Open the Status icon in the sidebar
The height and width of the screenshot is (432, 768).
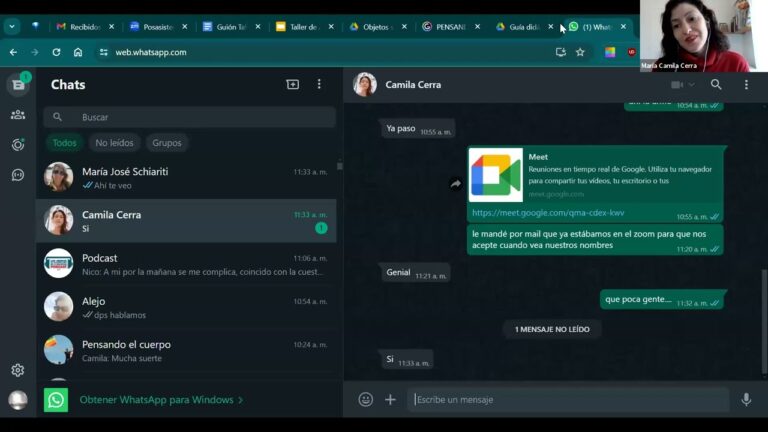(x=18, y=144)
